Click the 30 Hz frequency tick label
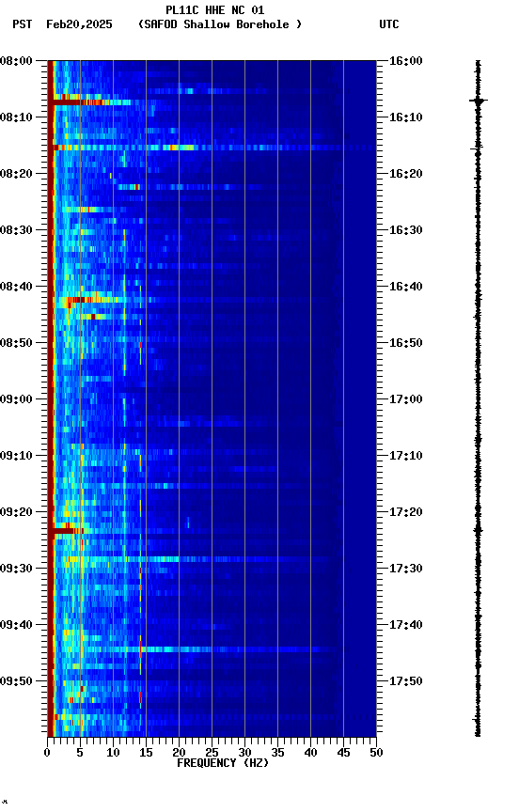This screenshot has width=519, height=812. point(244,753)
